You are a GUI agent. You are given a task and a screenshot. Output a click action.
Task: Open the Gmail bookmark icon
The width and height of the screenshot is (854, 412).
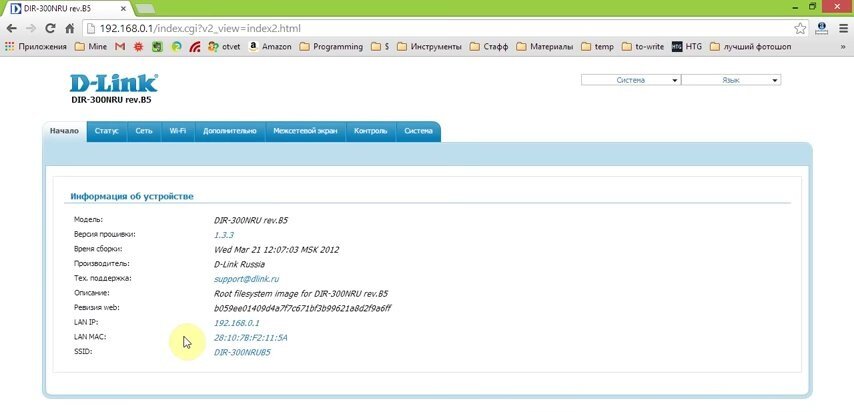coord(120,47)
